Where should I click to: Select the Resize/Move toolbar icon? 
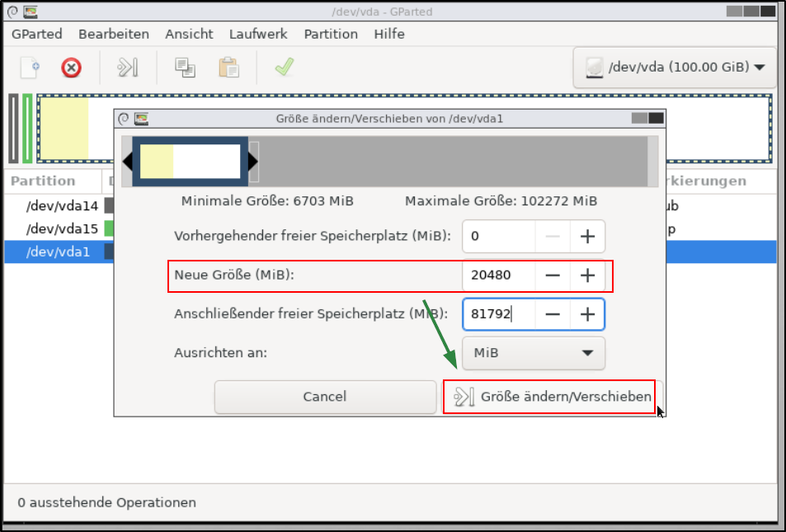click(x=127, y=68)
